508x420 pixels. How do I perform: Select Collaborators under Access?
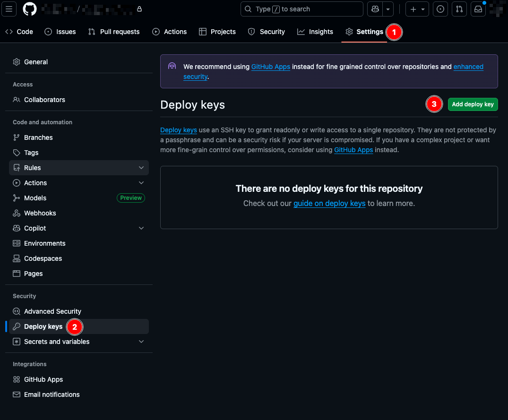[x=45, y=100]
